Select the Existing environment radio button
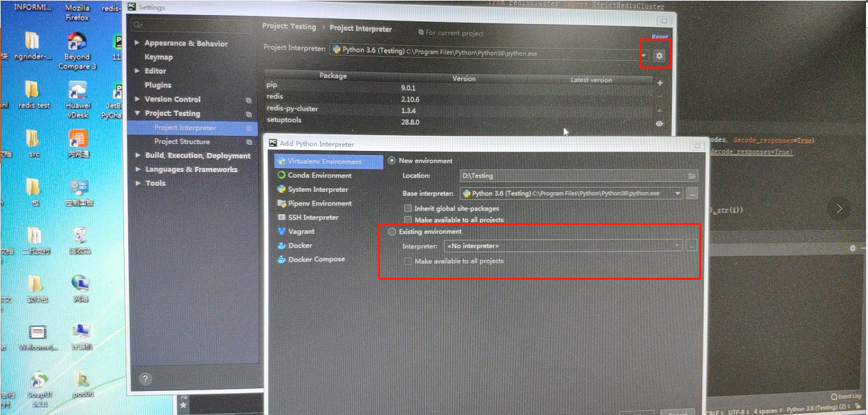868x415 pixels. [x=392, y=231]
